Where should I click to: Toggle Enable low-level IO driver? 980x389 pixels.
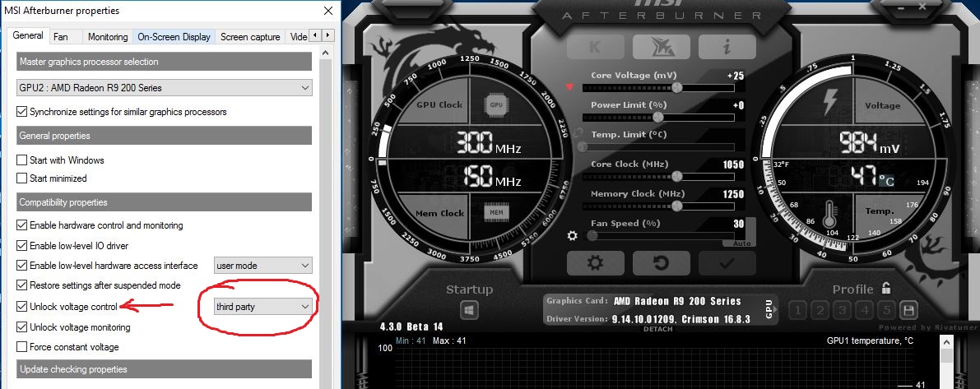coord(22,246)
